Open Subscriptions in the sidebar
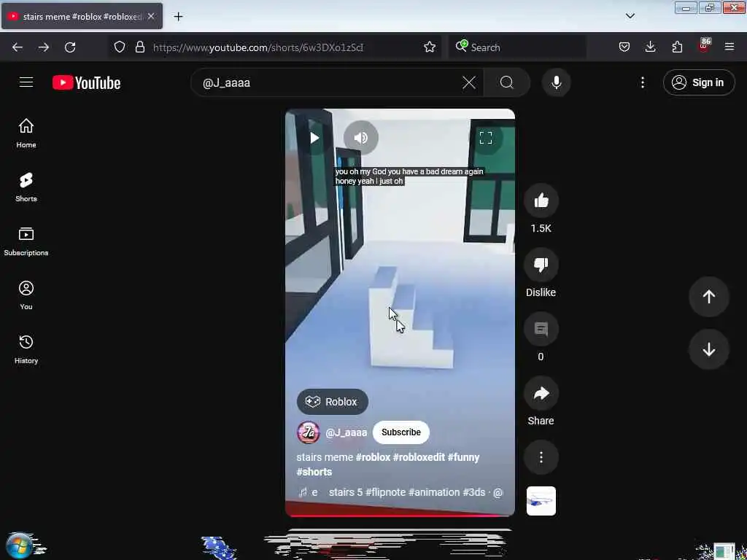 (x=26, y=241)
